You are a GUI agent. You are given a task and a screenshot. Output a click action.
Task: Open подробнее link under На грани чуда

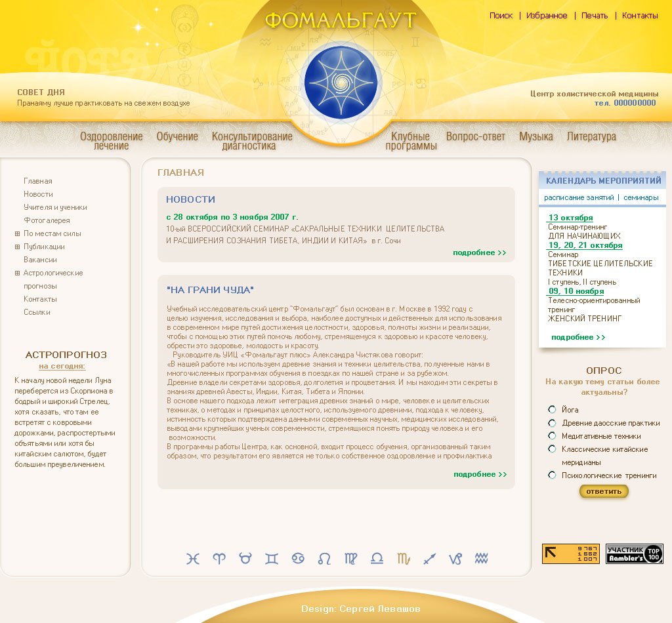point(480,474)
